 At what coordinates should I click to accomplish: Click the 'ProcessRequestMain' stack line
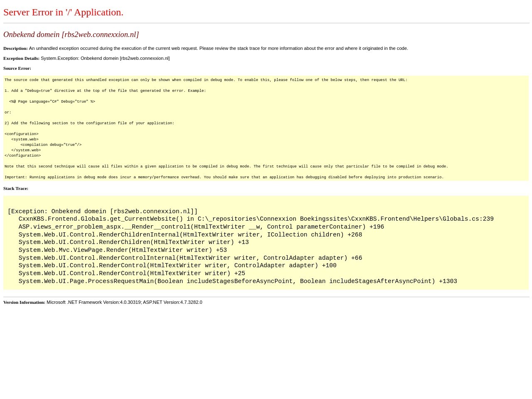[238, 281]
